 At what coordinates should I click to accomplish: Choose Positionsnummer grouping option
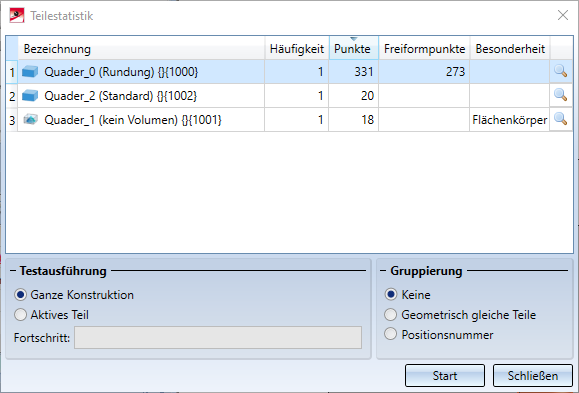click(x=391, y=334)
